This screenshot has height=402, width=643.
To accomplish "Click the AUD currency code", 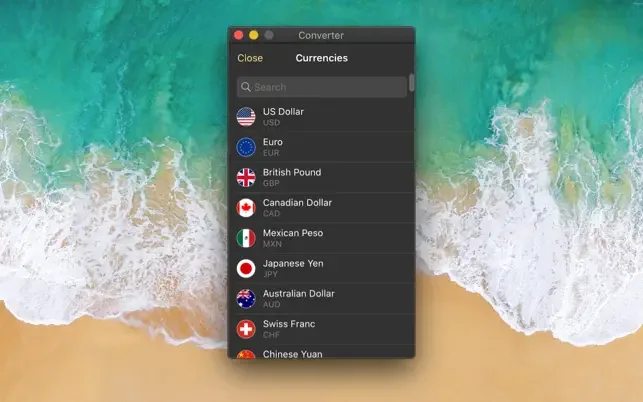I will click(271, 305).
